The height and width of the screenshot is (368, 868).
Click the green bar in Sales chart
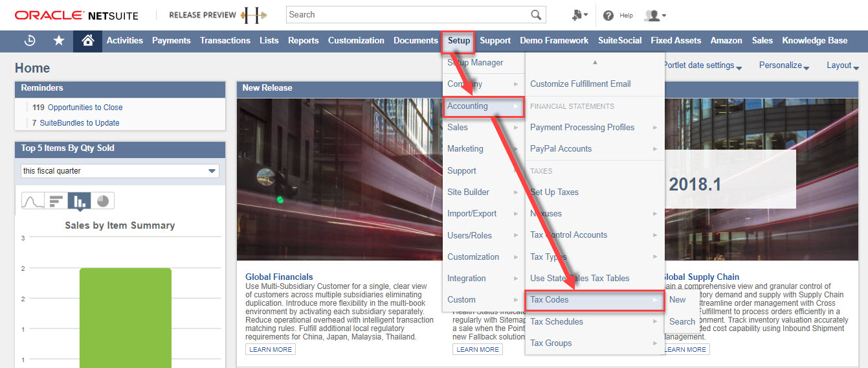[x=126, y=317]
